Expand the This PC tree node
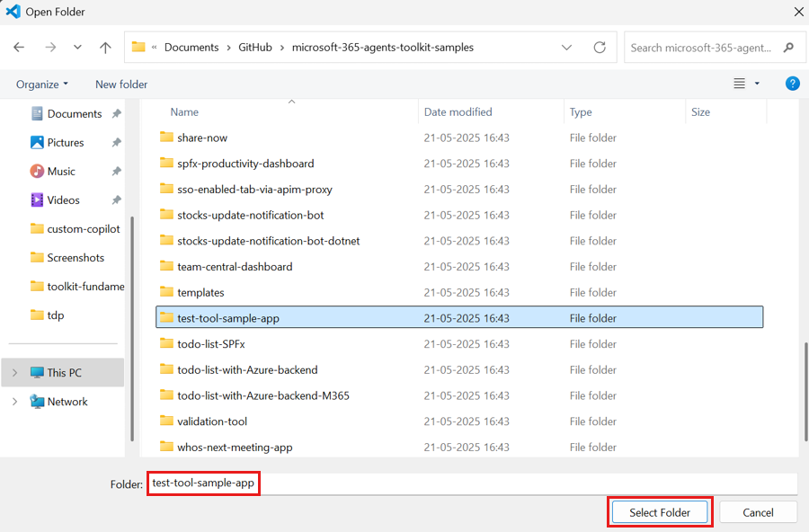This screenshot has height=532, width=809. tap(15, 373)
